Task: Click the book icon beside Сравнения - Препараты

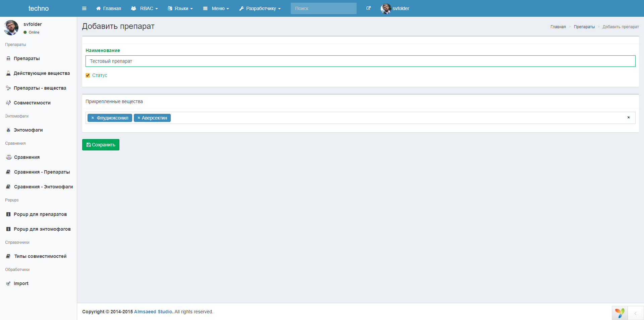Action: click(x=8, y=172)
